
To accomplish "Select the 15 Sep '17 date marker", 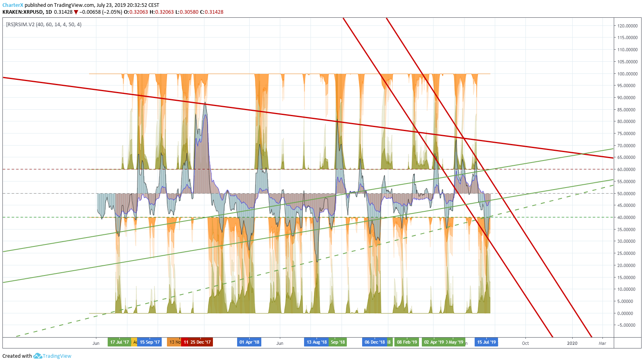I will click(x=149, y=342).
